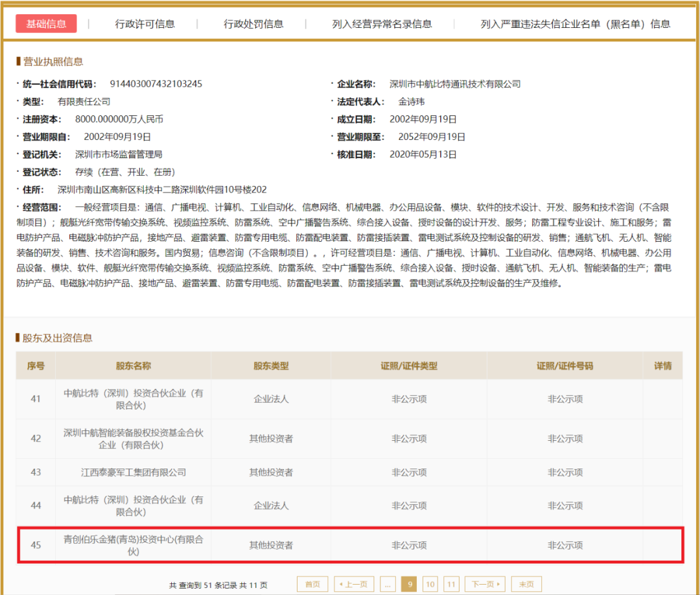Click shareholder type 其他投资者 in row 42
The width and height of the screenshot is (700, 595).
271,439
